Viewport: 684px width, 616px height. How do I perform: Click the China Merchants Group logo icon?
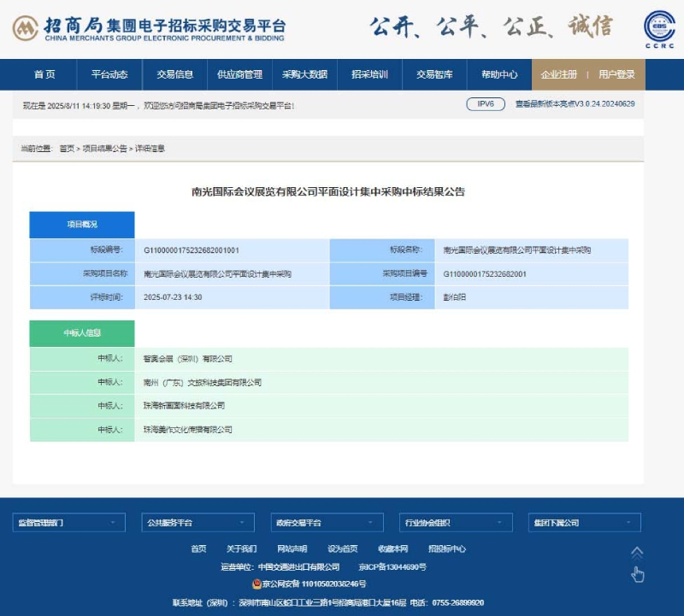(25, 28)
